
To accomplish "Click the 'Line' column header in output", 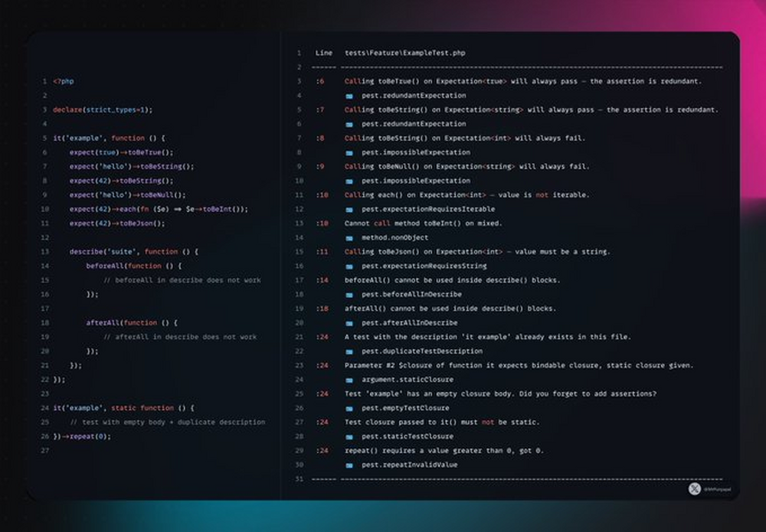I will pyautogui.click(x=324, y=53).
